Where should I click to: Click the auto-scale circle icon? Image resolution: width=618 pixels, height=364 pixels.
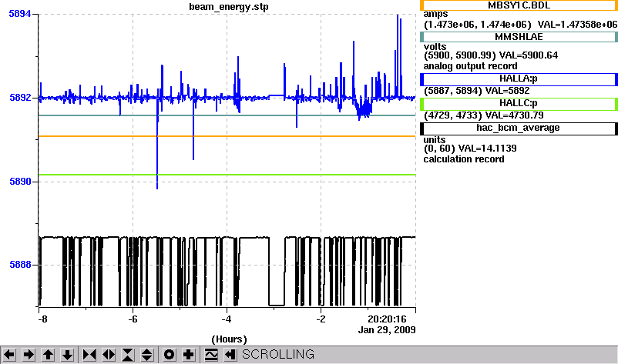pyautogui.click(x=169, y=355)
